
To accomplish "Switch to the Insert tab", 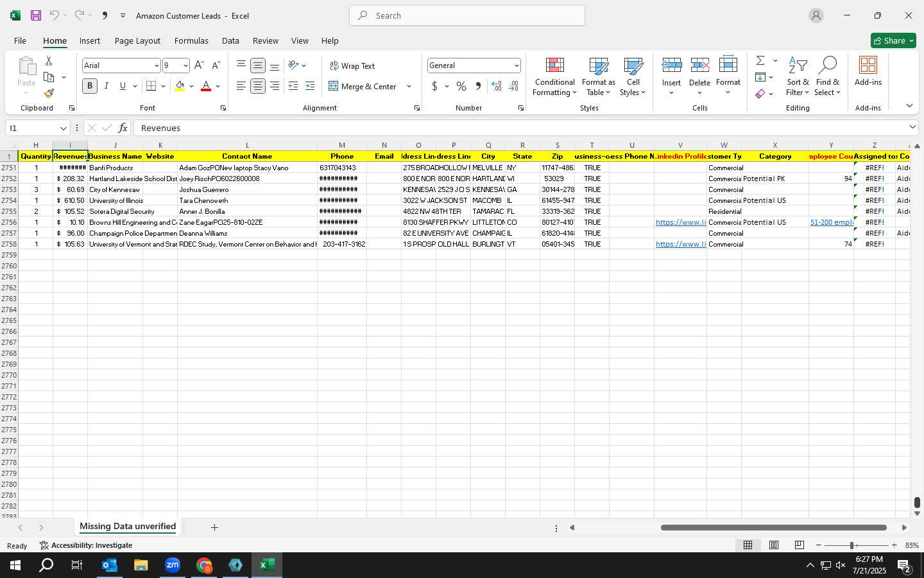I will [x=89, y=40].
